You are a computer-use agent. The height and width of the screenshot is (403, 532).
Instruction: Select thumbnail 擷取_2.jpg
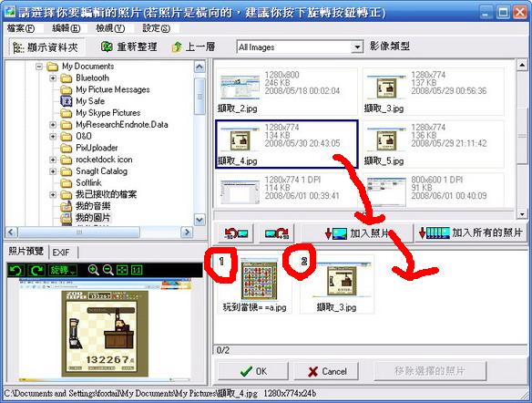(x=286, y=92)
